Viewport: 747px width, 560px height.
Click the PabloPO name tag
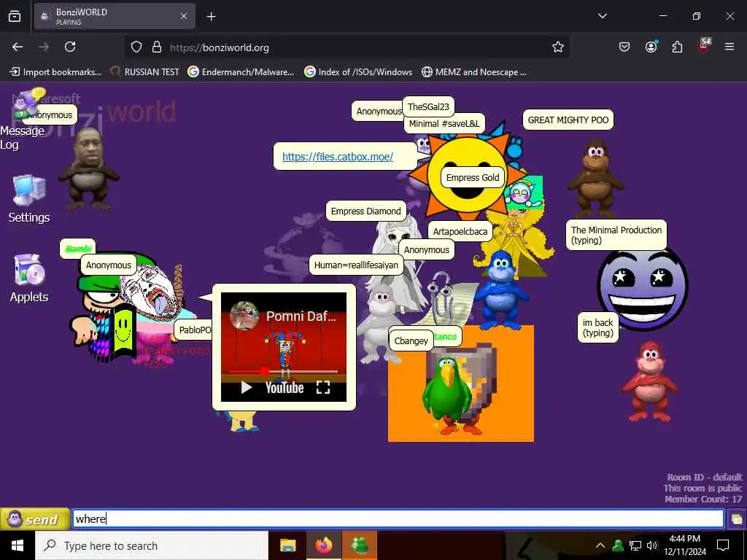[193, 330]
